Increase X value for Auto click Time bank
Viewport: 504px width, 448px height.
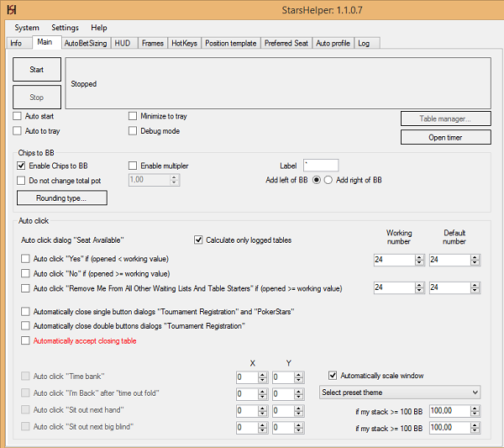[262, 374]
